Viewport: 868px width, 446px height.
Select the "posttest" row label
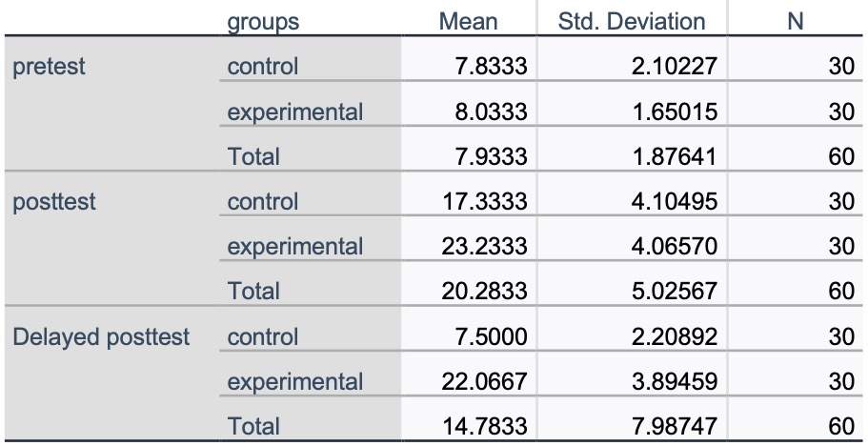[53, 202]
